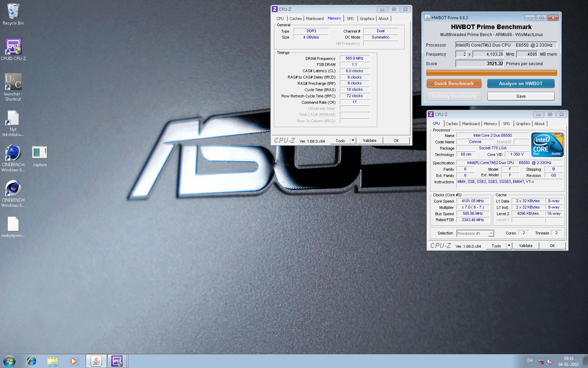
Task: Open About tab in memory window
Action: click(384, 19)
